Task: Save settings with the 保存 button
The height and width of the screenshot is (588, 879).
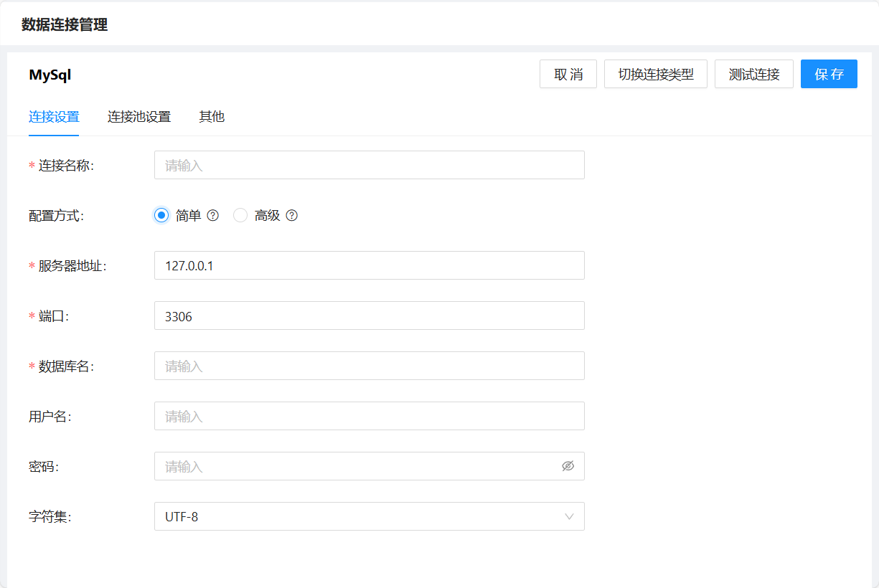Action: click(x=829, y=74)
